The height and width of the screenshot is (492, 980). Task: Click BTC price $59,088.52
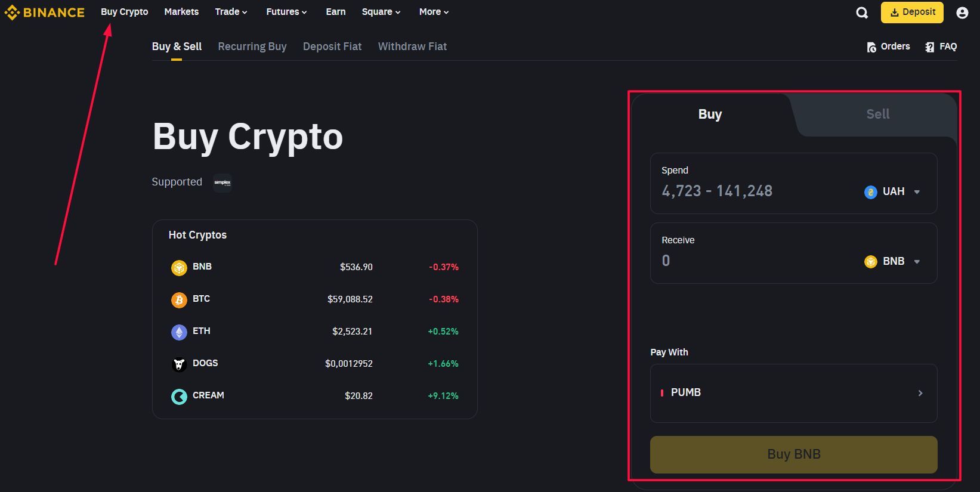(350, 299)
